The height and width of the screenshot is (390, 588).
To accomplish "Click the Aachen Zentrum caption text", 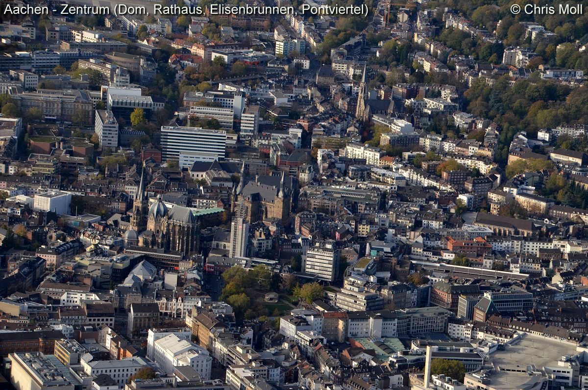I will point(185,9).
